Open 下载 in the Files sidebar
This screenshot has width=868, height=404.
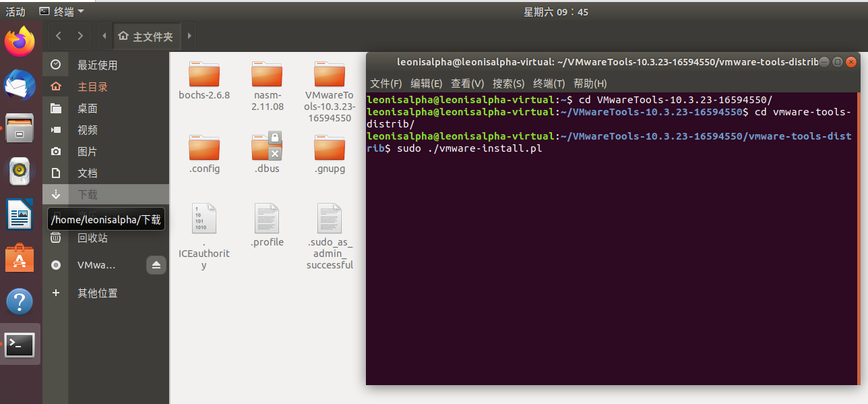coord(106,194)
